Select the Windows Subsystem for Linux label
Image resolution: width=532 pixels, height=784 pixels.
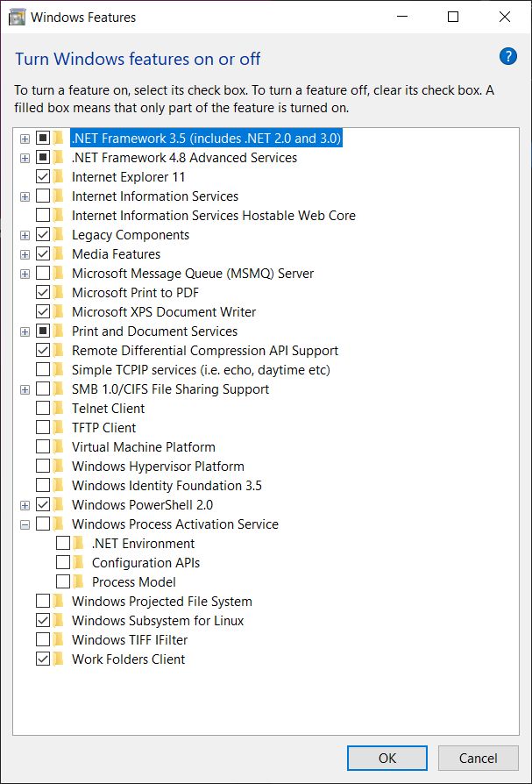click(x=158, y=621)
